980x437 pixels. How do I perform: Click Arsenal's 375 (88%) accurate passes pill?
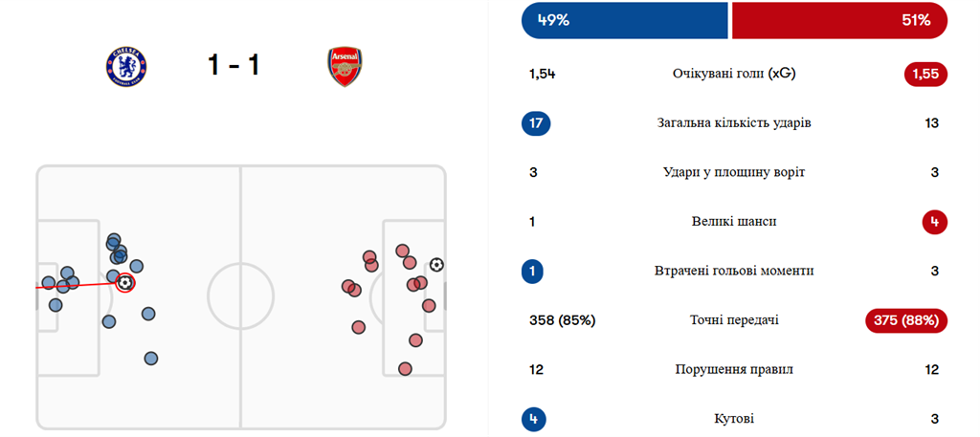pos(905,320)
